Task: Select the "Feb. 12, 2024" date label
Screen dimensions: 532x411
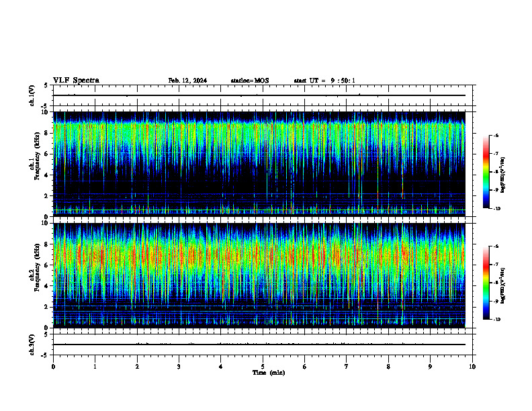Action: (x=187, y=81)
